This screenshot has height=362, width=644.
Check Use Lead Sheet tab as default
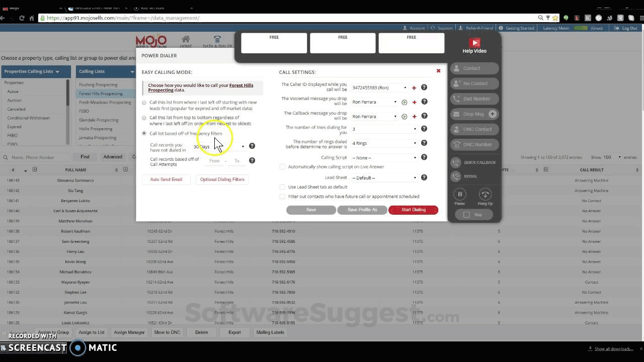click(282, 187)
